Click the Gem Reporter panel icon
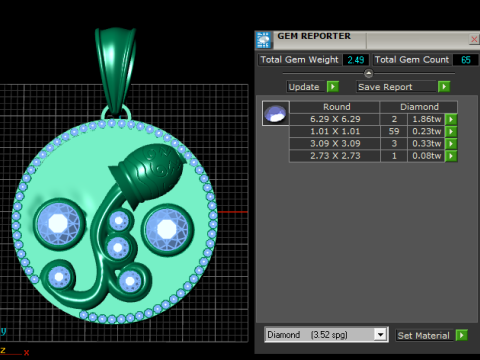Screen dimensions: 480x360 coord(264,40)
